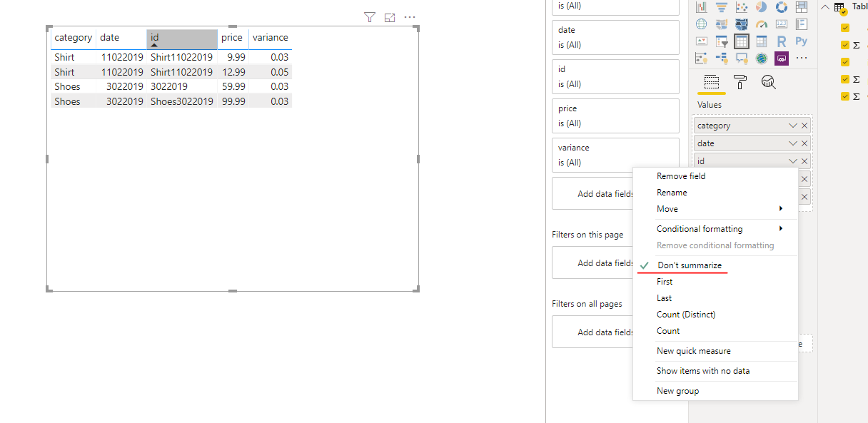Open the id filter card
Screen dimensions: 868x423
(615, 76)
